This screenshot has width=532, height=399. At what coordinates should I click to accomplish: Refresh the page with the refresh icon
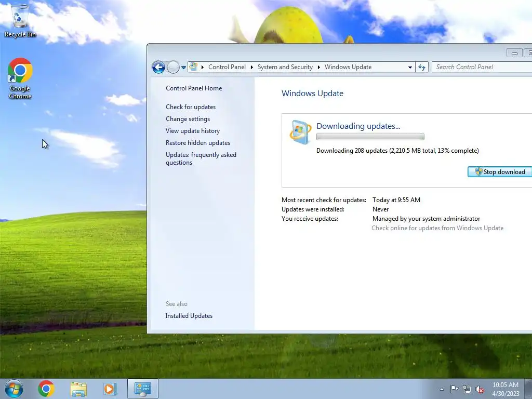coord(422,67)
